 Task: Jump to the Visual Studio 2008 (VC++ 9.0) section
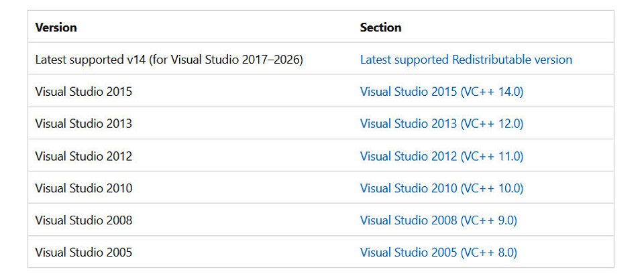pyautogui.click(x=438, y=220)
